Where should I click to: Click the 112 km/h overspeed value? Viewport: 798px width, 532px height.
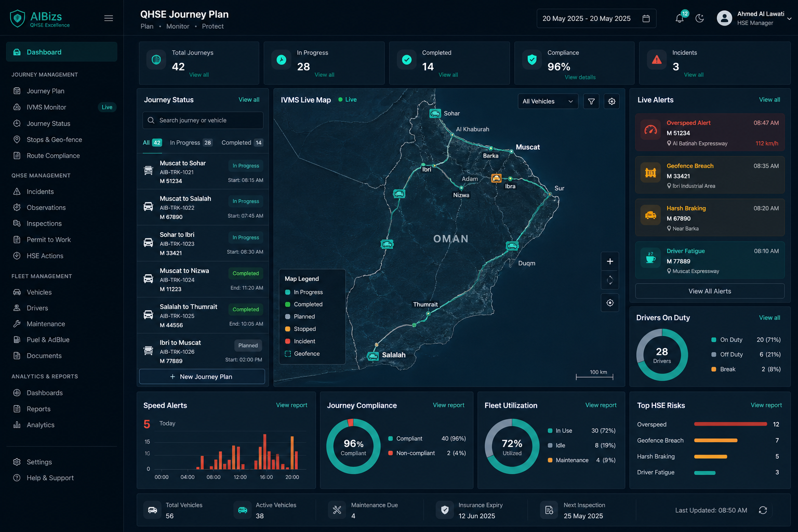tap(767, 143)
